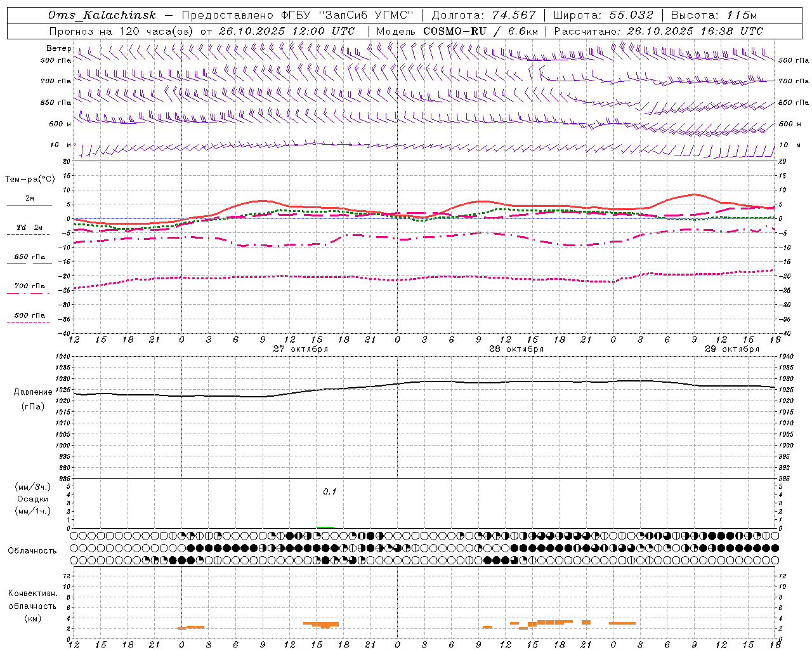
Task: Select the Прогноз на 120 часа(ов) text
Action: click(x=122, y=31)
